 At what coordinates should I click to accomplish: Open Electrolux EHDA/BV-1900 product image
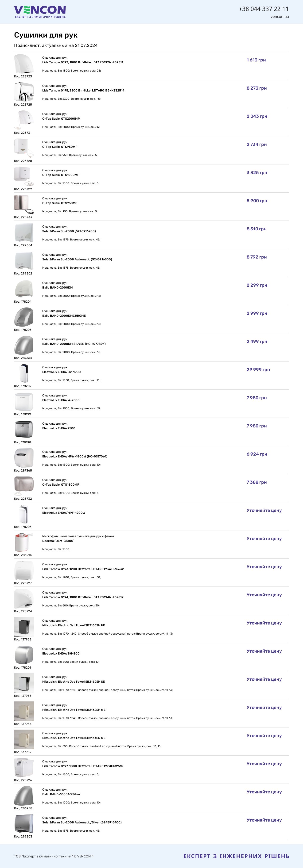coord(24,373)
